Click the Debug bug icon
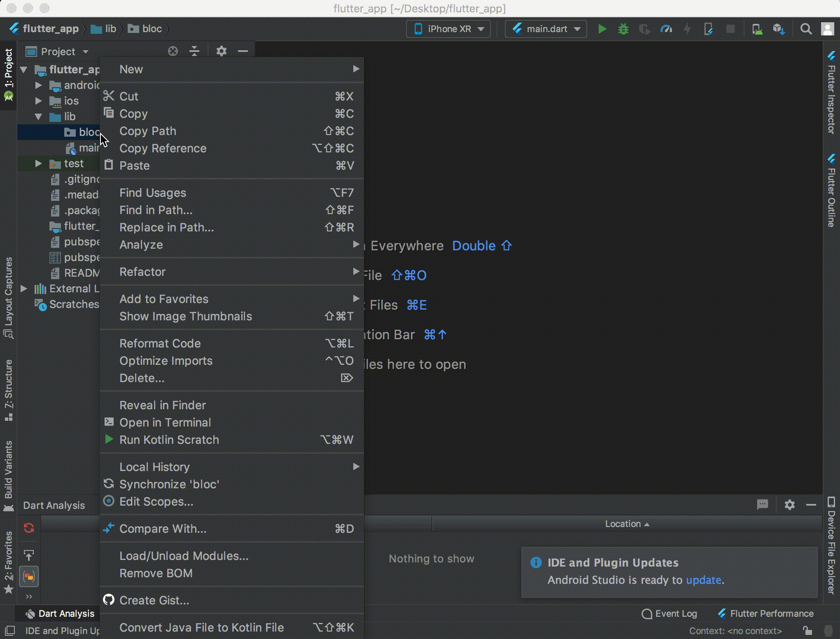This screenshot has height=639, width=840. pyautogui.click(x=623, y=29)
